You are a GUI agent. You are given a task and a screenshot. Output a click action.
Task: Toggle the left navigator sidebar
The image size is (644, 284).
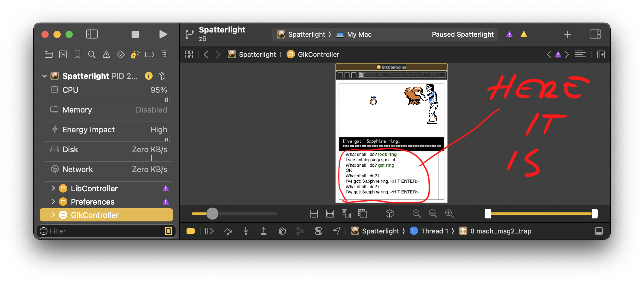pos(92,34)
